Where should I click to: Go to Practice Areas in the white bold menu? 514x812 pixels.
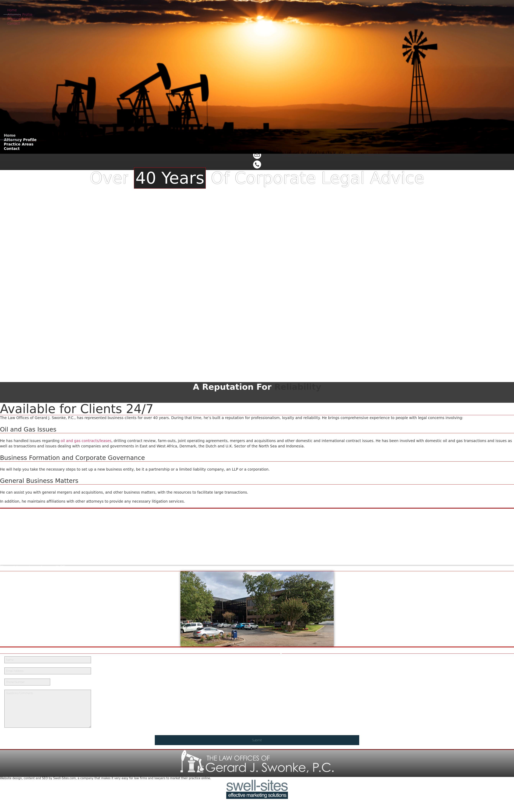pyautogui.click(x=19, y=144)
